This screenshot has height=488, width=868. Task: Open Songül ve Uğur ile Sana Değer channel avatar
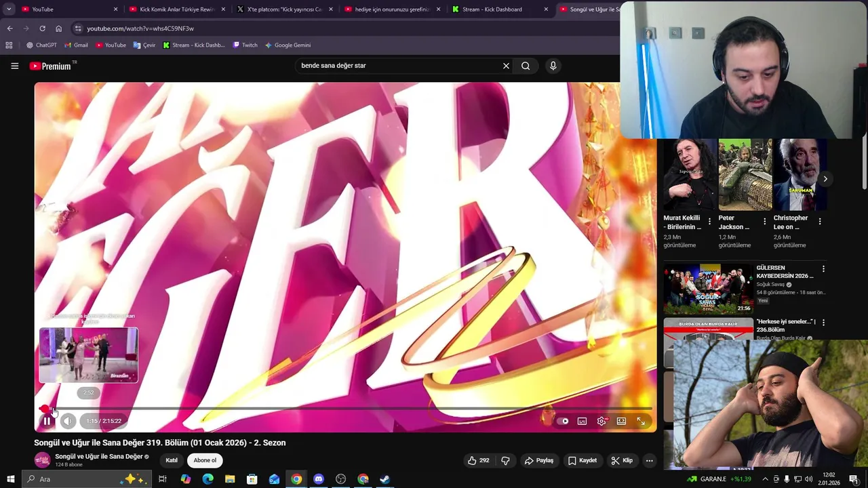[x=42, y=460]
